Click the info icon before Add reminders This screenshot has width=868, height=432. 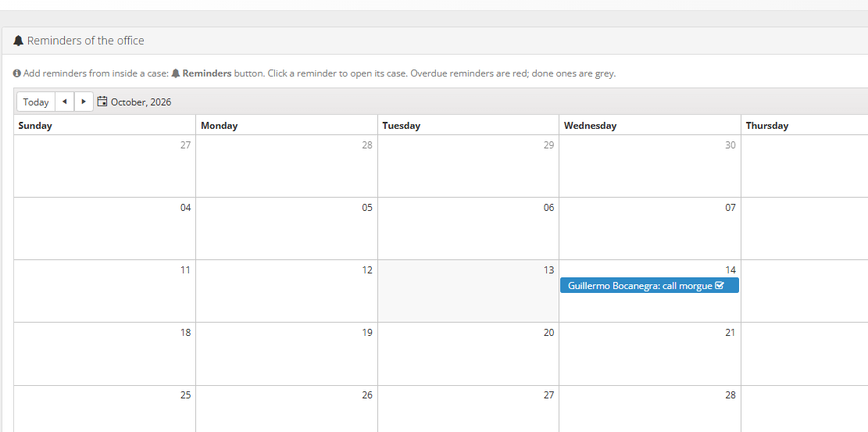pyautogui.click(x=17, y=73)
